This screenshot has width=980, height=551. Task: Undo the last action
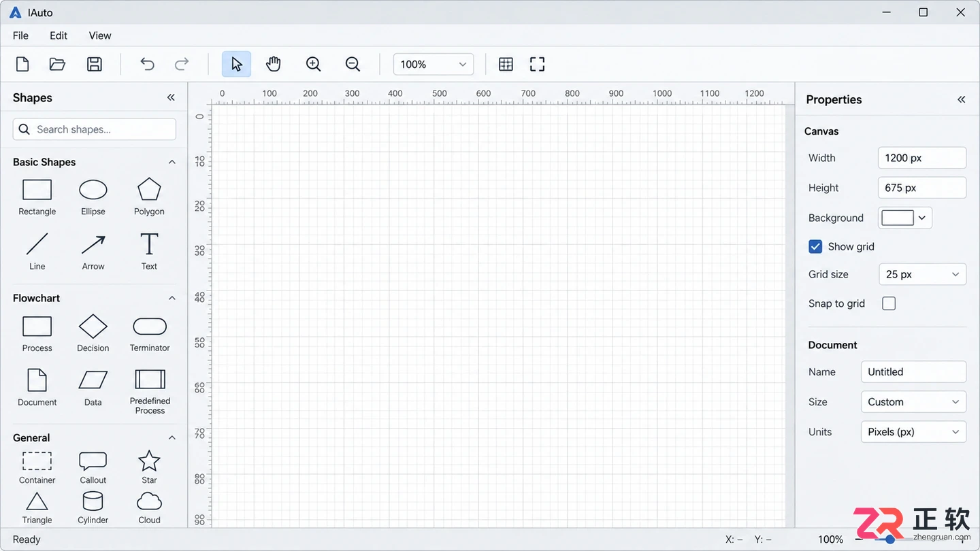(147, 64)
